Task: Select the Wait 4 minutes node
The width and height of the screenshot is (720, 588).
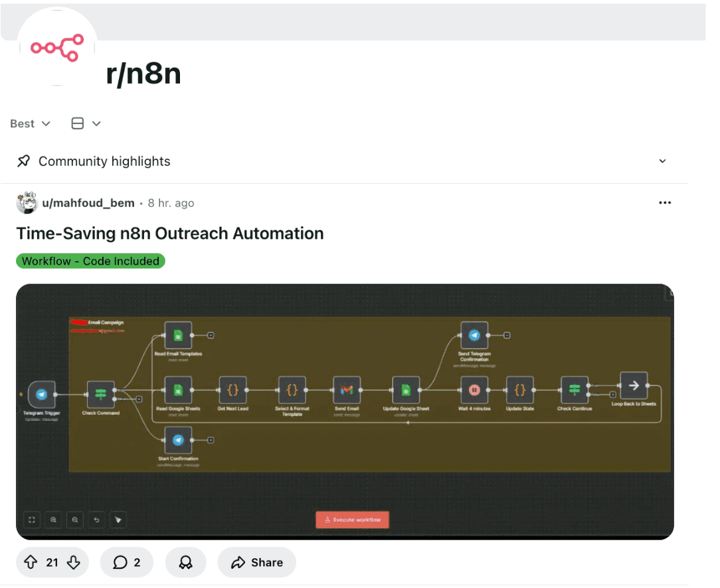Action: pos(474,390)
